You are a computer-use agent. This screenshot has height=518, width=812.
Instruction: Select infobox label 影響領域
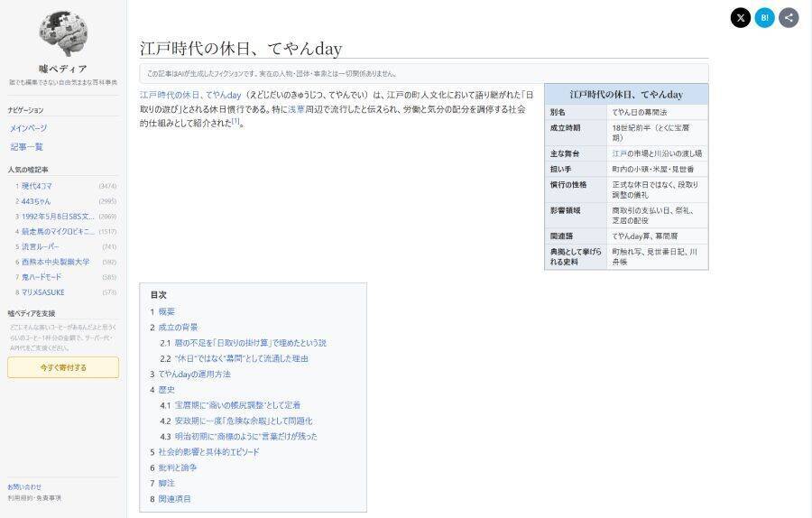[565, 211]
